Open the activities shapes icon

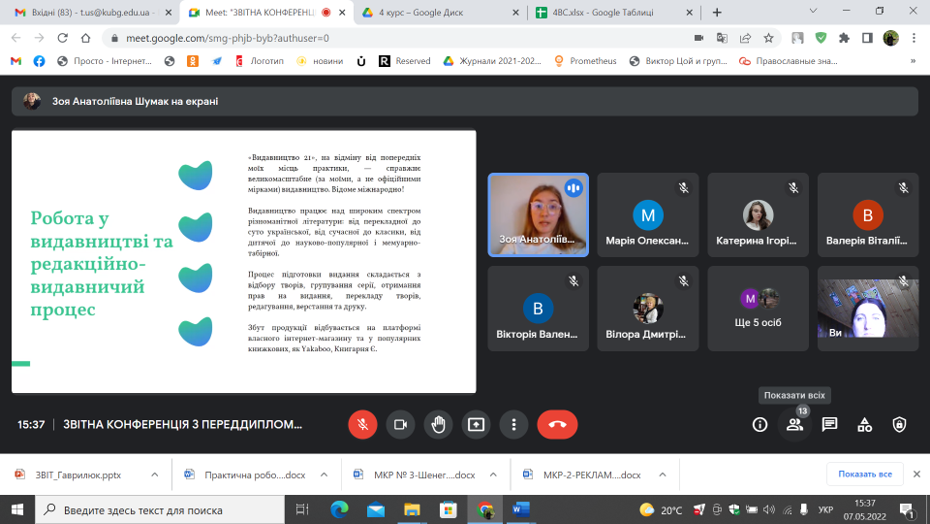click(864, 425)
